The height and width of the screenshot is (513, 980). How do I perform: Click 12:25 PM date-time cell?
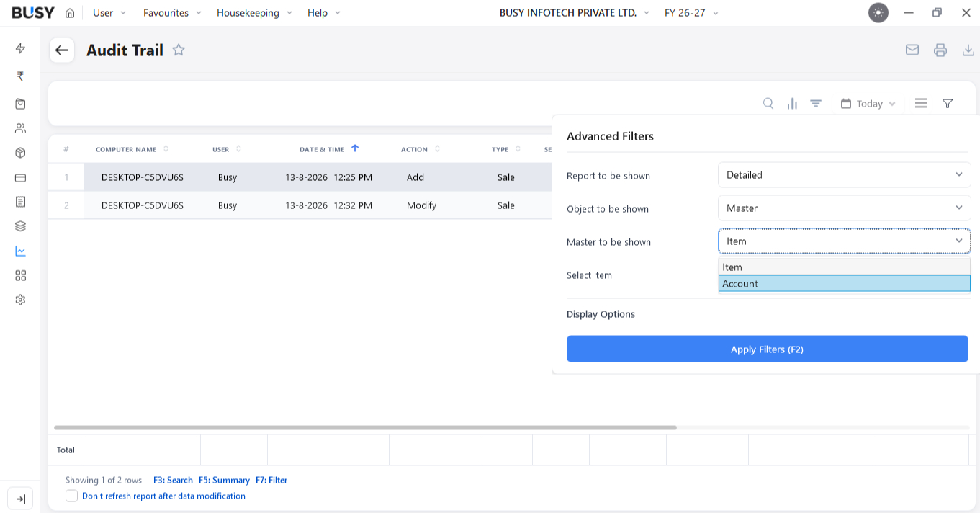pos(328,177)
